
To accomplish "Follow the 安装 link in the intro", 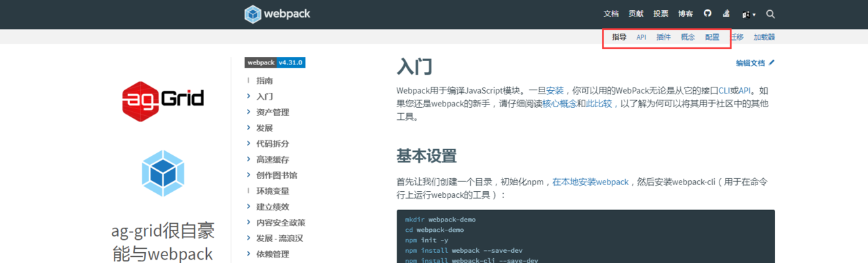I will pyautogui.click(x=555, y=90).
